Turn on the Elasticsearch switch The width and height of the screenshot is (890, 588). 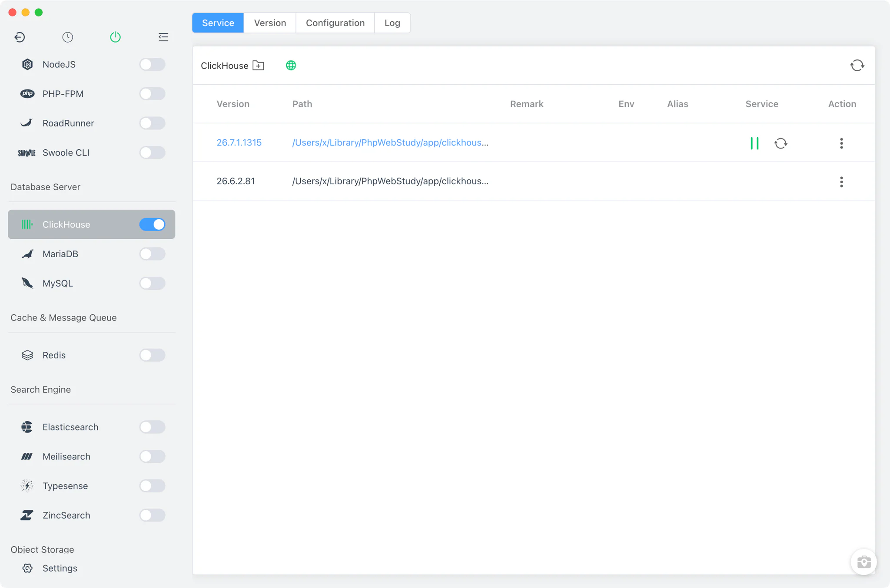[x=152, y=427]
